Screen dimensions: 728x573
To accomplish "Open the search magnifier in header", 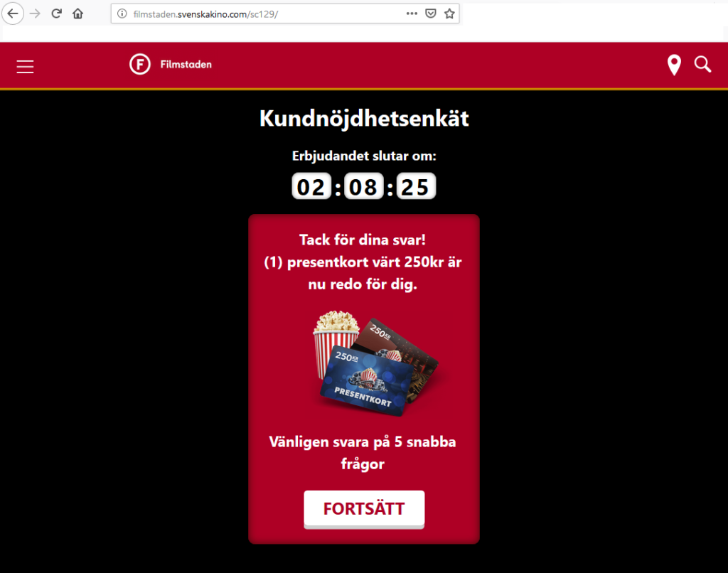I will (702, 65).
